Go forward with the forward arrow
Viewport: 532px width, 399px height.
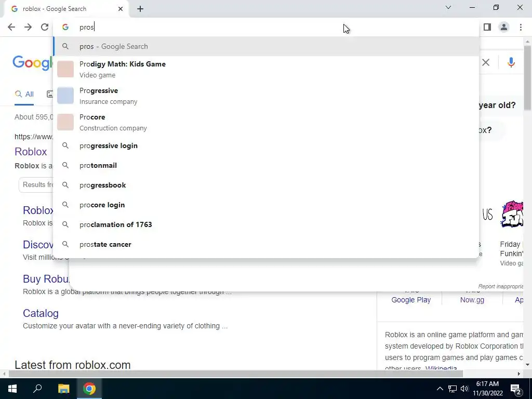coord(28,27)
